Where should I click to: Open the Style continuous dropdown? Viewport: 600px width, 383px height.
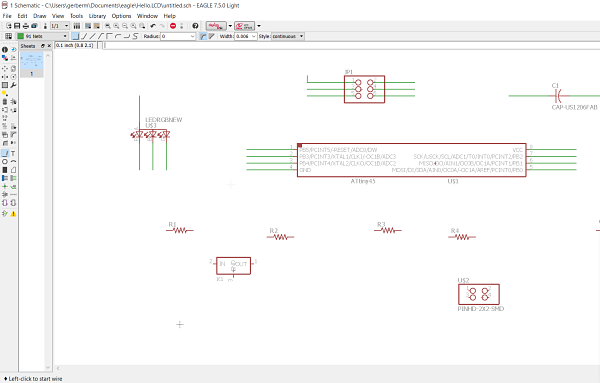(288, 36)
